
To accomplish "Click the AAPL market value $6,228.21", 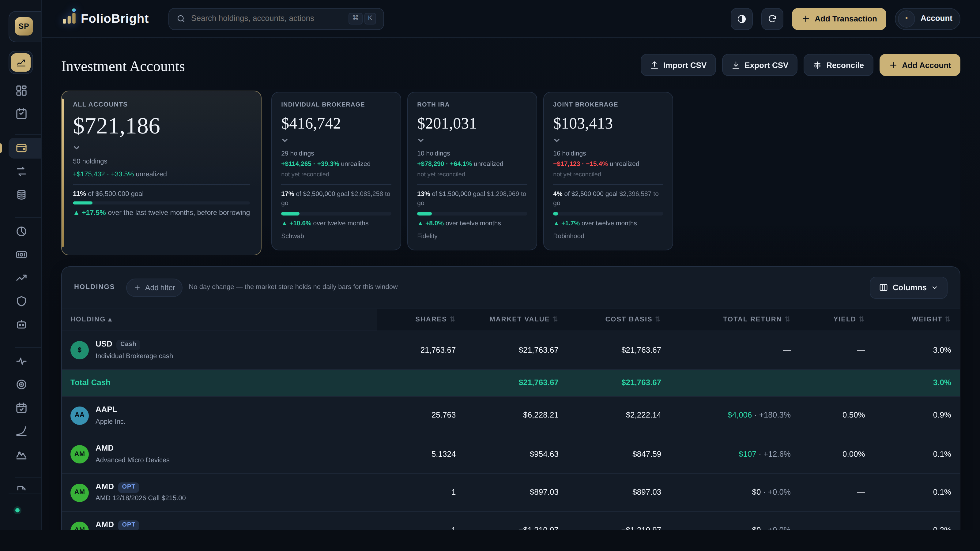I will tap(540, 415).
